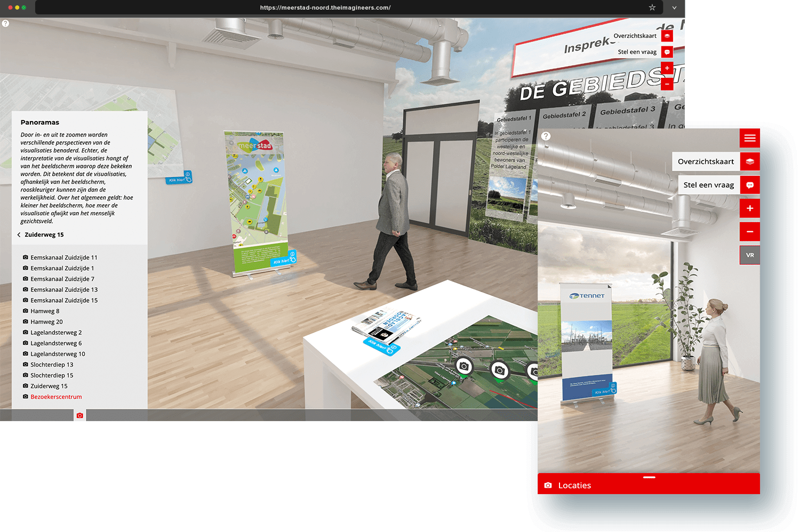This screenshot has width=799, height=532.
Task: Enable VR mode in the mobile view
Action: point(750,254)
